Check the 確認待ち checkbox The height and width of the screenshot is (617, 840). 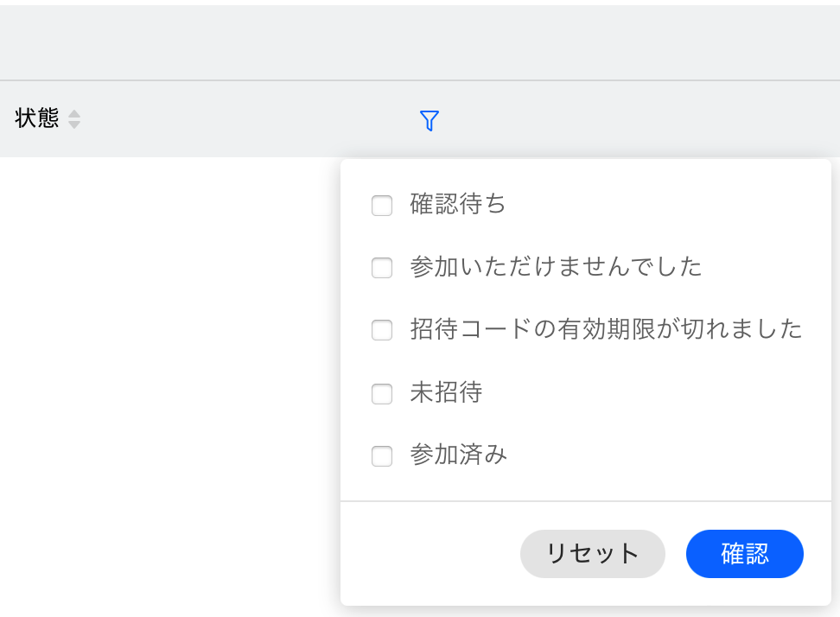tap(382, 206)
